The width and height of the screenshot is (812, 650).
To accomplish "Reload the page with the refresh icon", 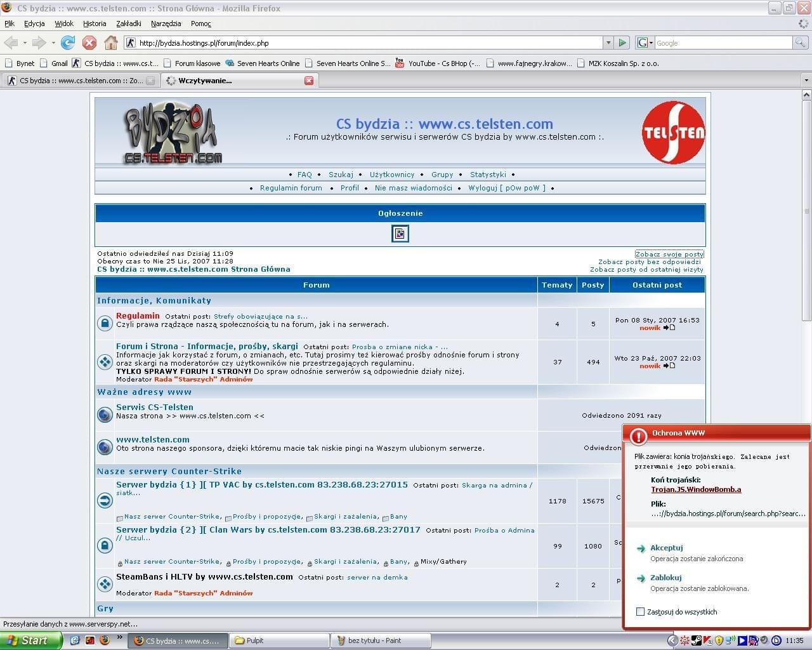I will (68, 43).
